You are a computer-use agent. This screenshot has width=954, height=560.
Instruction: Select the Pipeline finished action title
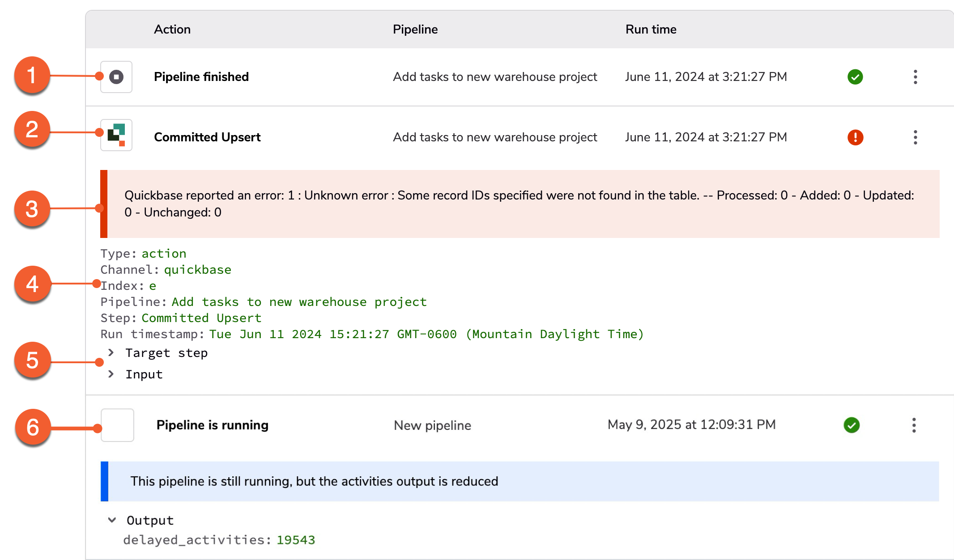[x=201, y=77]
